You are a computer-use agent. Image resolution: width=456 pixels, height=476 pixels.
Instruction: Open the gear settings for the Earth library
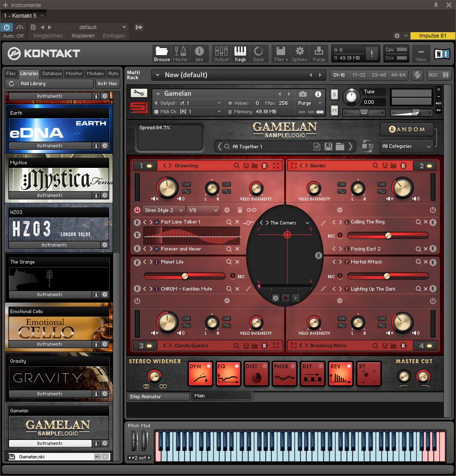point(105,146)
